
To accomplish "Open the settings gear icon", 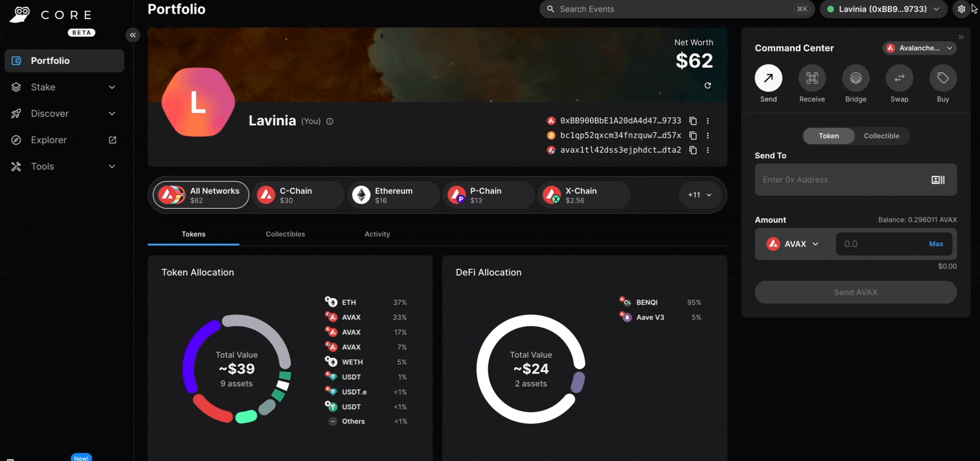I will tap(961, 9).
